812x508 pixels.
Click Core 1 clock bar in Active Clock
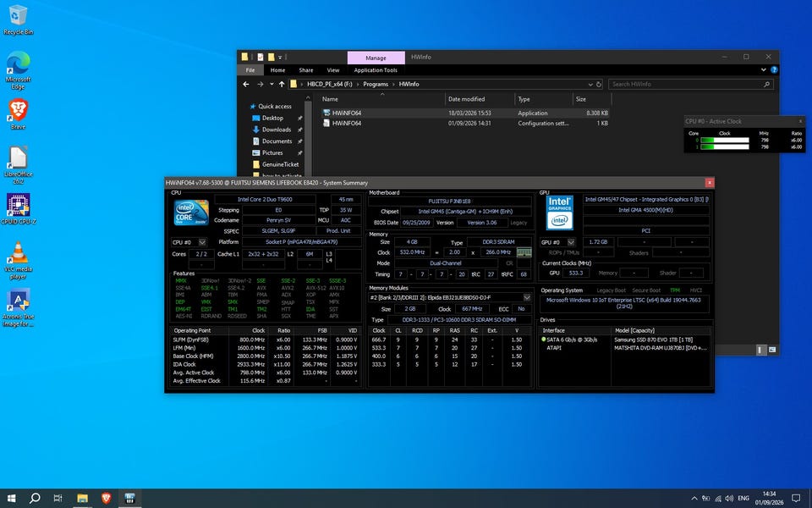click(725, 146)
